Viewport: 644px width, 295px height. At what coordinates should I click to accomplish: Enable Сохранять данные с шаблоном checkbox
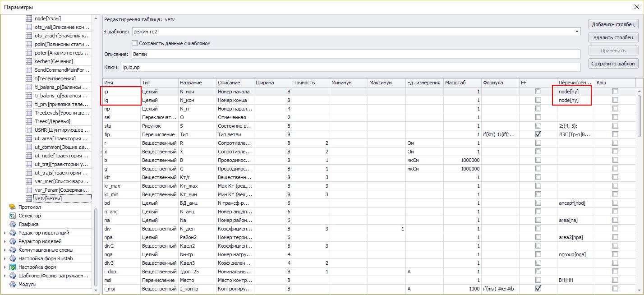point(134,43)
